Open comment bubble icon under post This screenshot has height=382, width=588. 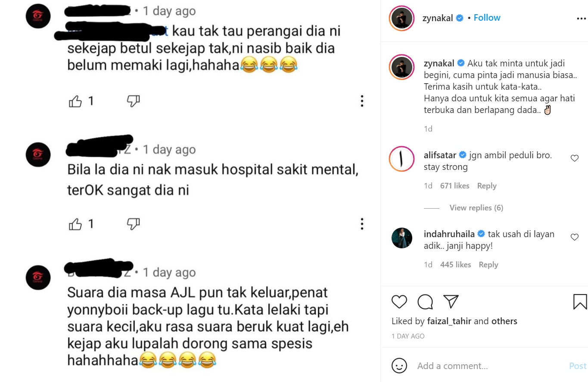[x=425, y=302]
